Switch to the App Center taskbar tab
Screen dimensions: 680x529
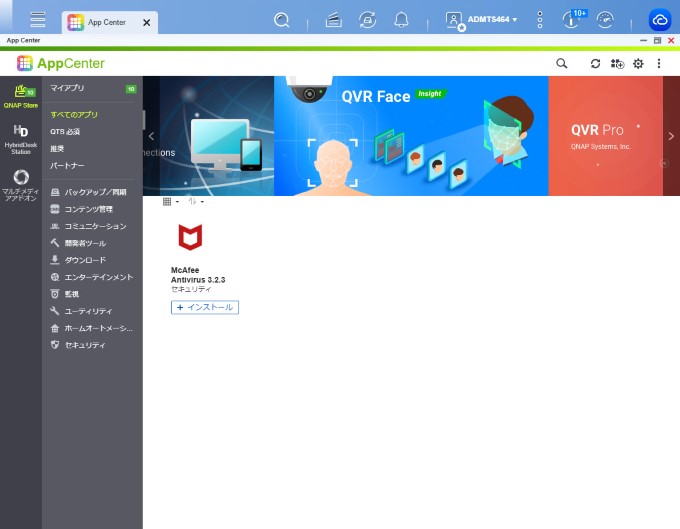107,23
